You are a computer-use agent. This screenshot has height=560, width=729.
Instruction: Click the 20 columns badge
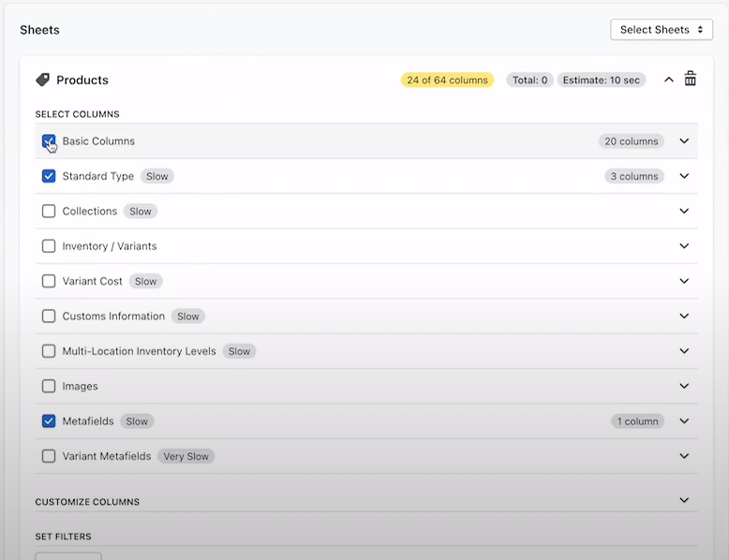click(631, 141)
